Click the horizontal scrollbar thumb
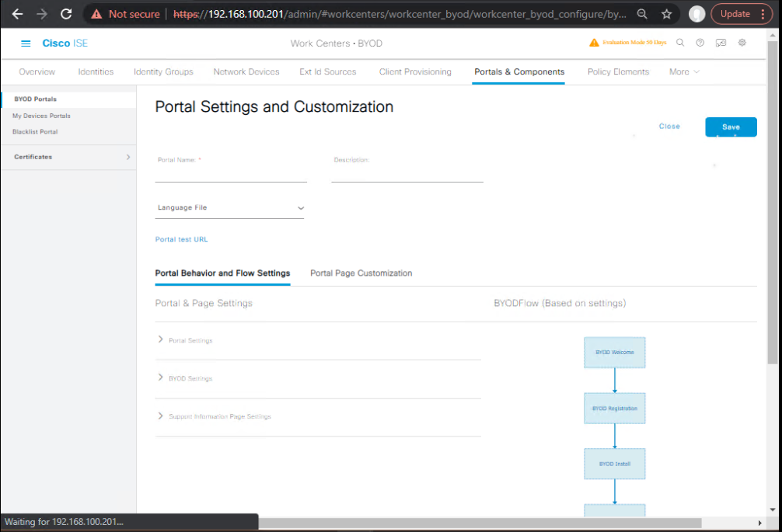The height and width of the screenshot is (532, 782). coord(480,523)
